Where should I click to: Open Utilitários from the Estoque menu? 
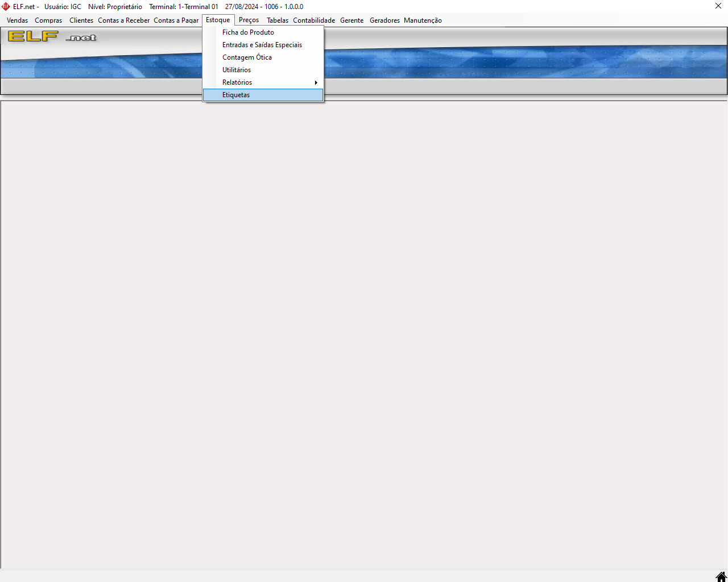click(263, 70)
